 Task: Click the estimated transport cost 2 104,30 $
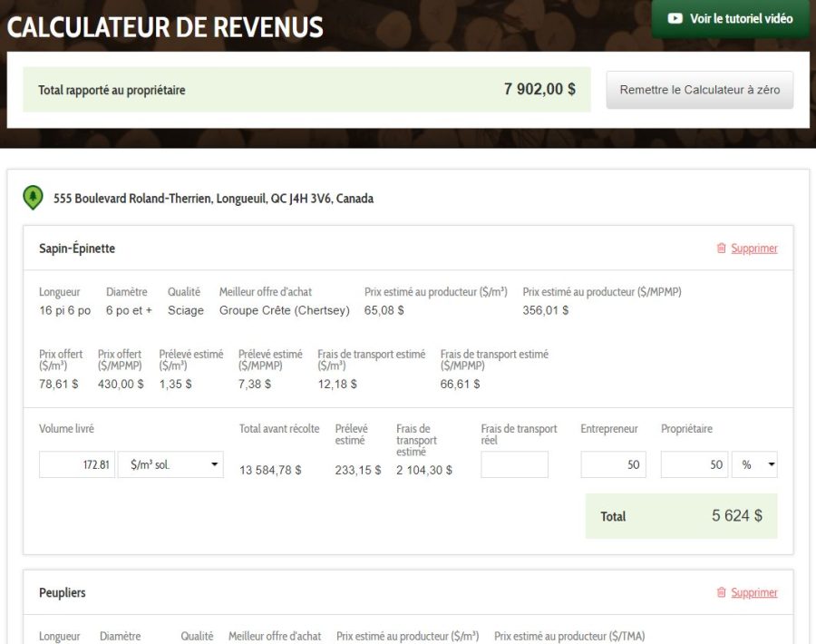(x=424, y=470)
